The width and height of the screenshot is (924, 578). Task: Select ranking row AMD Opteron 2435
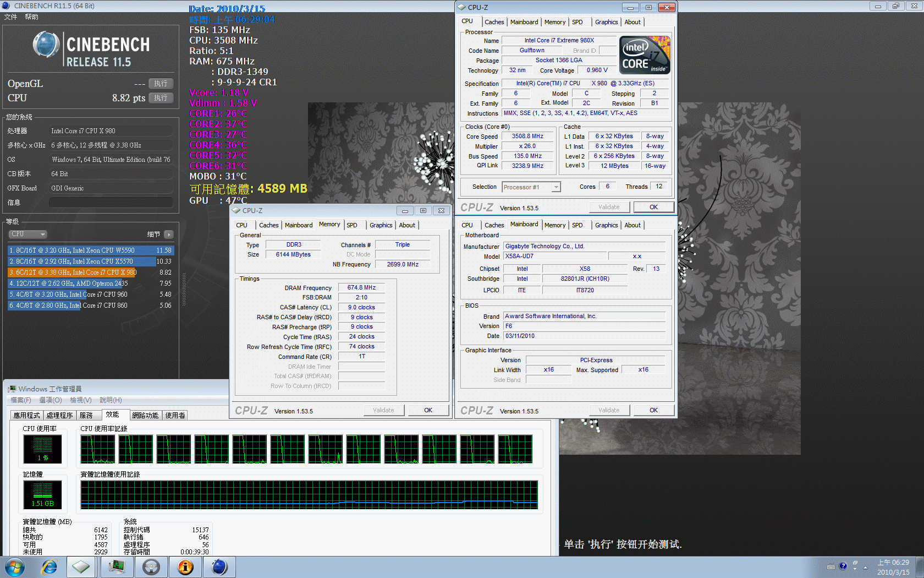pyautogui.click(x=90, y=283)
